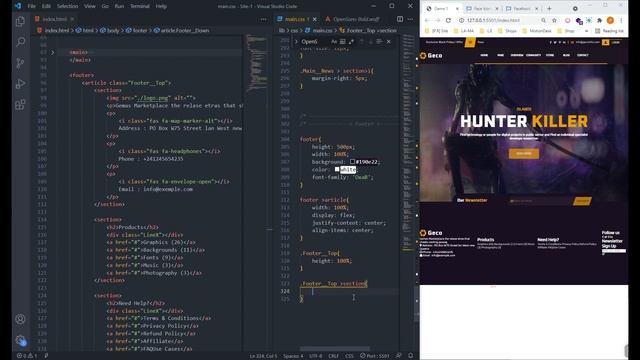Open the Terminal menu

(140, 6)
